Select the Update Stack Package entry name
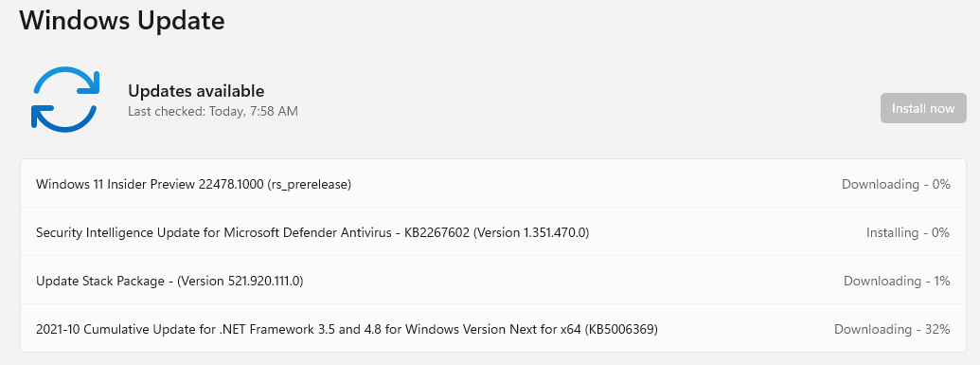 click(x=169, y=282)
